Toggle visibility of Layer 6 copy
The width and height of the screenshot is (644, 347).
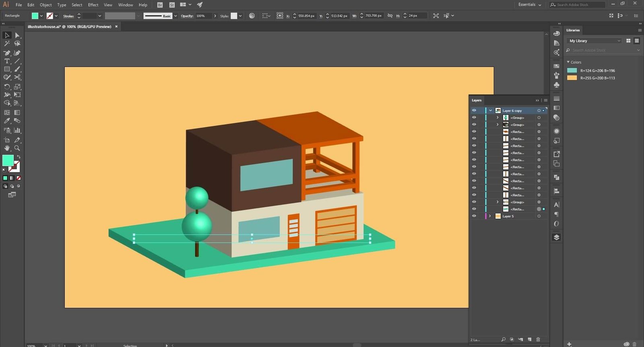click(x=474, y=111)
